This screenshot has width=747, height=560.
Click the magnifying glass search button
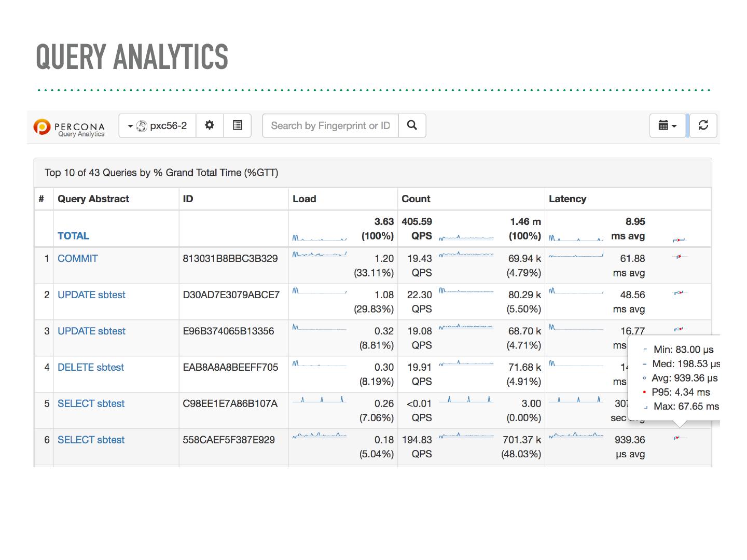pyautogui.click(x=412, y=125)
